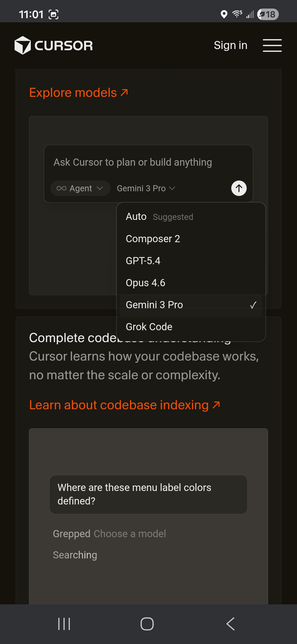Open Learn about codebase indexing link
297x644 pixels.
[x=125, y=405]
